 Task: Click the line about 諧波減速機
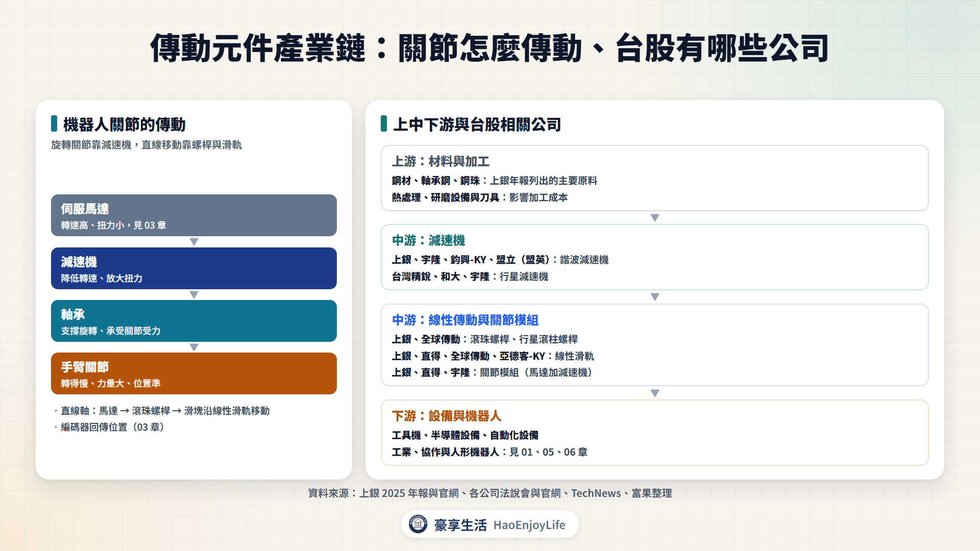tap(500, 260)
